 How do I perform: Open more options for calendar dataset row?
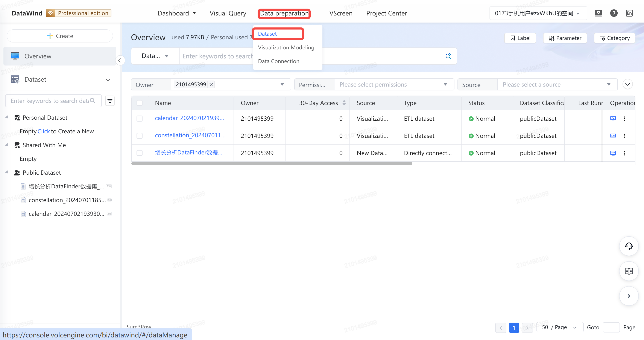pos(624,119)
